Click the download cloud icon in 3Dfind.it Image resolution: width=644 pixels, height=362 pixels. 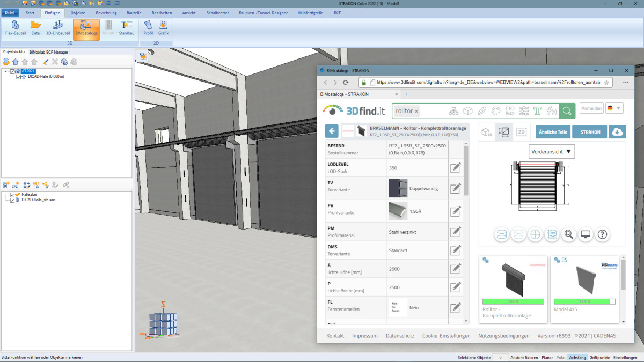617,131
